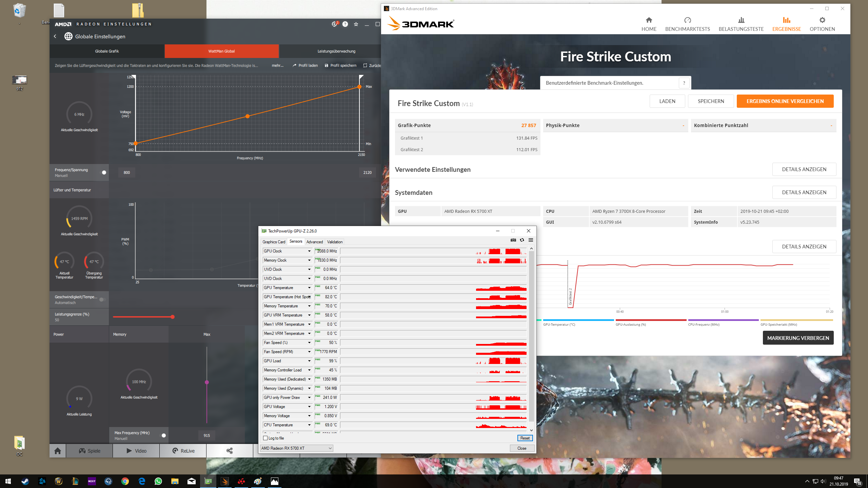The width and height of the screenshot is (868, 488).
Task: Open the Recycle Bin desktop icon
Action: tap(20, 11)
